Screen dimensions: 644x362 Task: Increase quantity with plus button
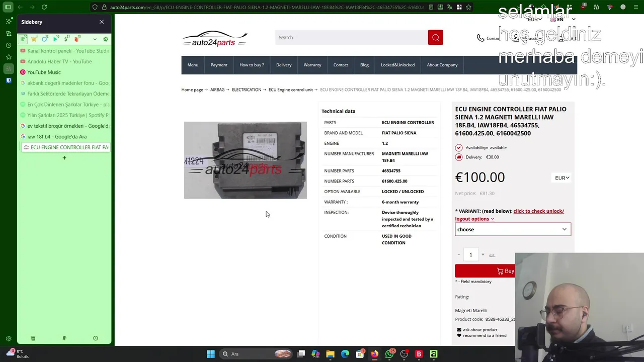[x=483, y=254]
